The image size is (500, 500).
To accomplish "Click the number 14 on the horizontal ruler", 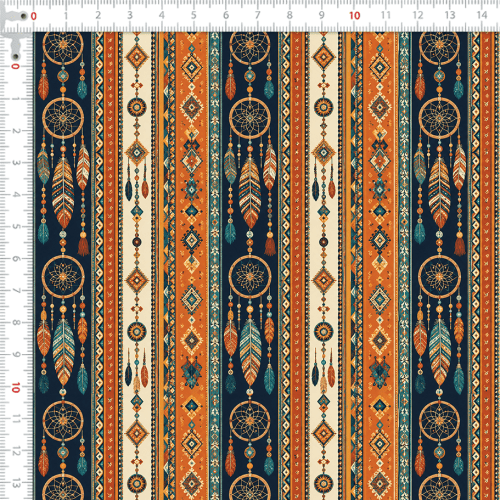I will pos(482,15).
